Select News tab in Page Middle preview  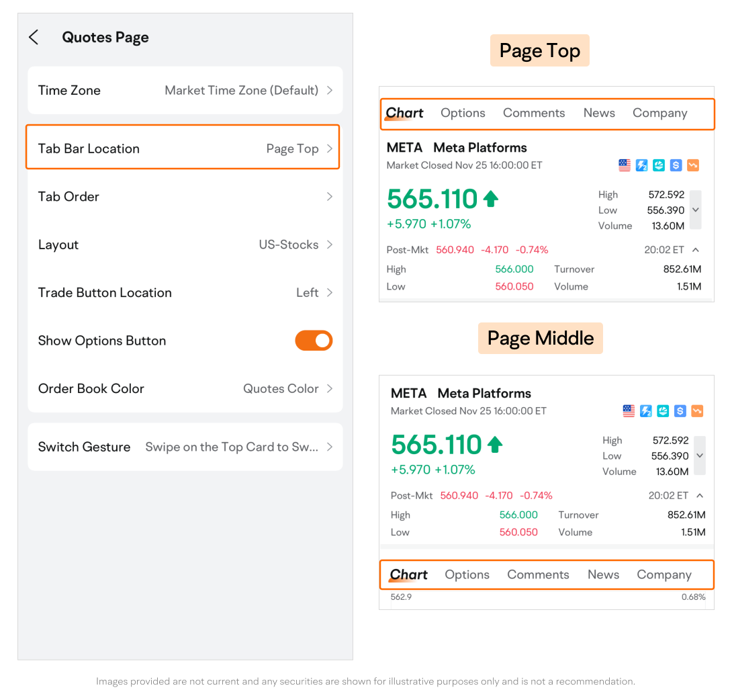(603, 575)
